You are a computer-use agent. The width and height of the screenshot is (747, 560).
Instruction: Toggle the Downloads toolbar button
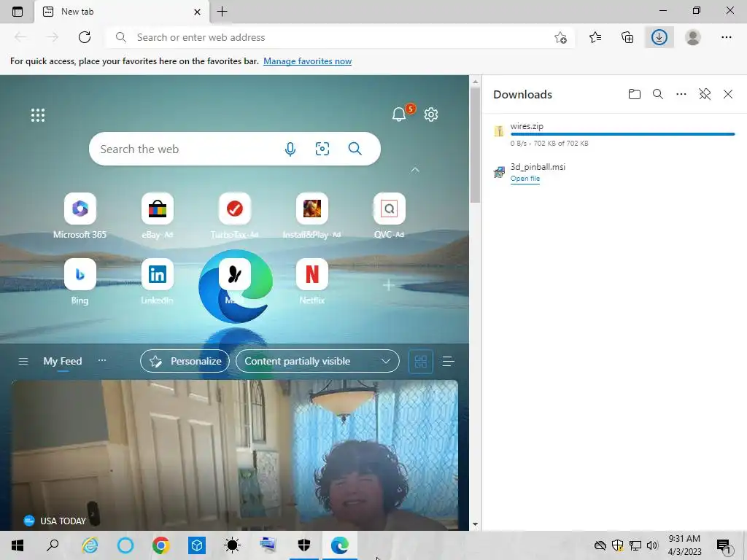click(x=659, y=37)
